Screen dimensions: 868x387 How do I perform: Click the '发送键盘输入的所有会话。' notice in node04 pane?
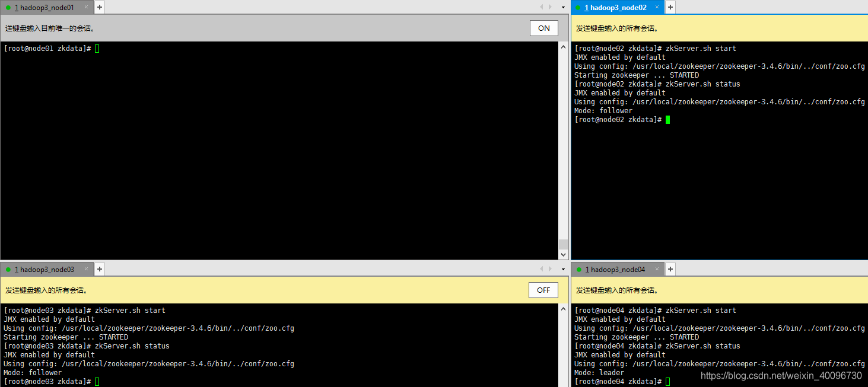(617, 290)
